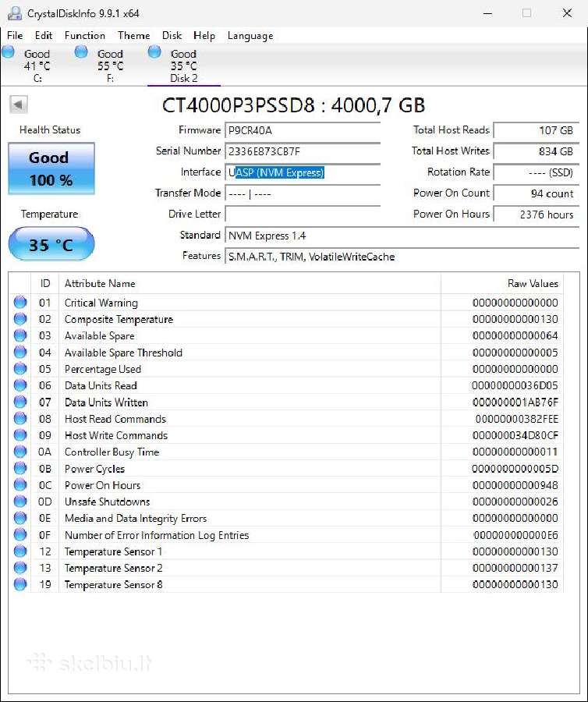Click raw value 000000000000E6

(515, 535)
